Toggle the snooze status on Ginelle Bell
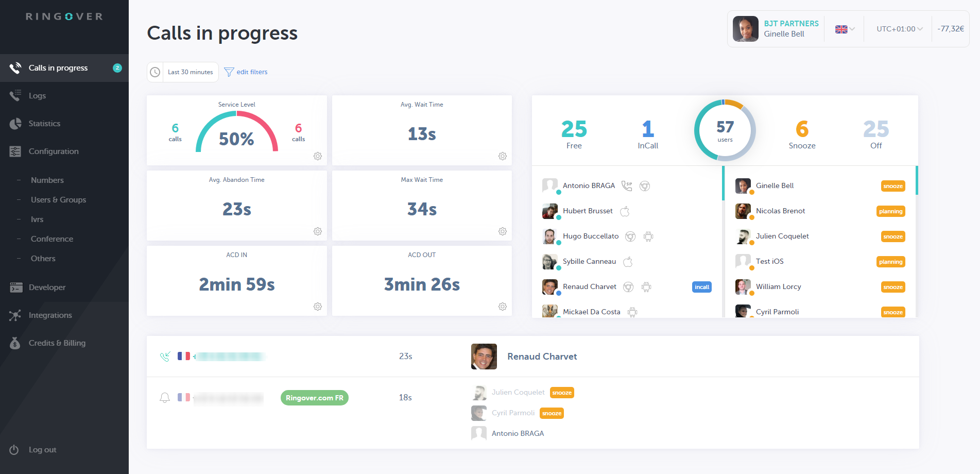This screenshot has width=980, height=474. coord(892,185)
